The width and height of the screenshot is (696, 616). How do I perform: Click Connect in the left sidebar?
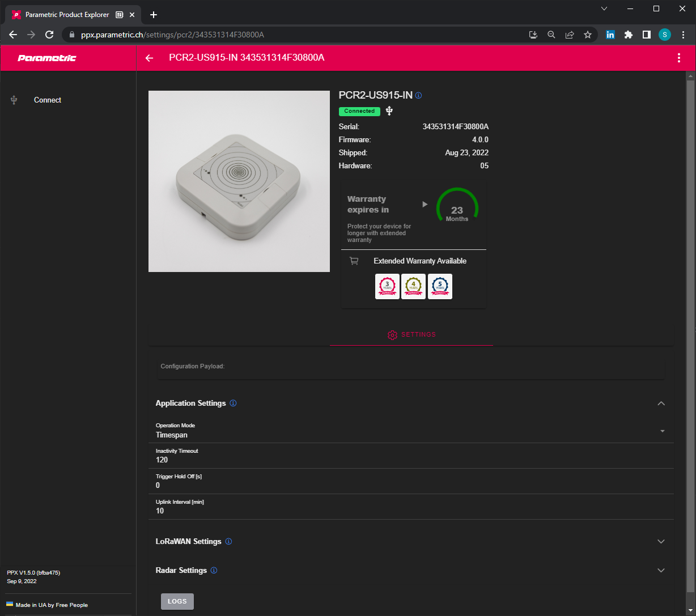(48, 100)
